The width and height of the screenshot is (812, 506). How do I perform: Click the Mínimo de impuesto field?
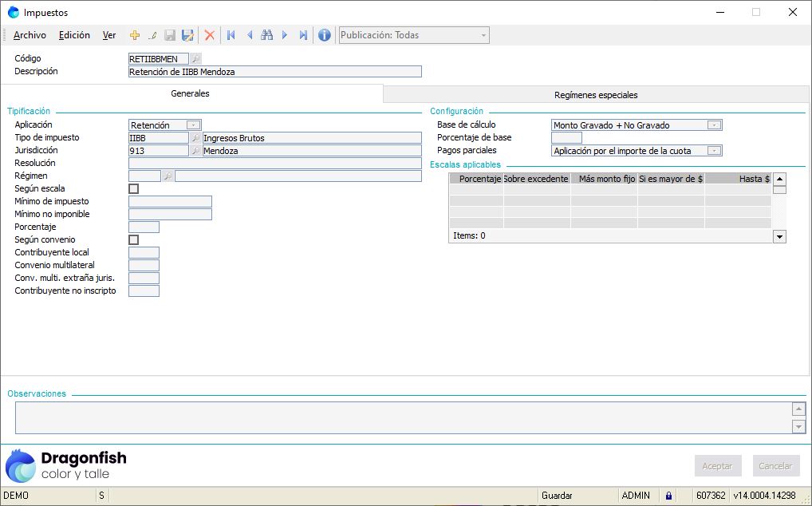click(170, 201)
